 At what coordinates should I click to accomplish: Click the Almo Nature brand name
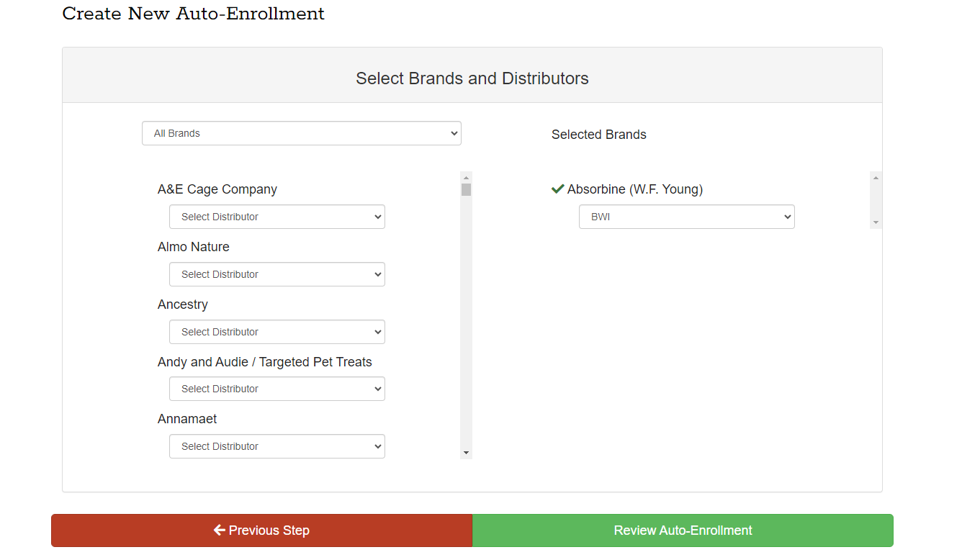(x=194, y=247)
